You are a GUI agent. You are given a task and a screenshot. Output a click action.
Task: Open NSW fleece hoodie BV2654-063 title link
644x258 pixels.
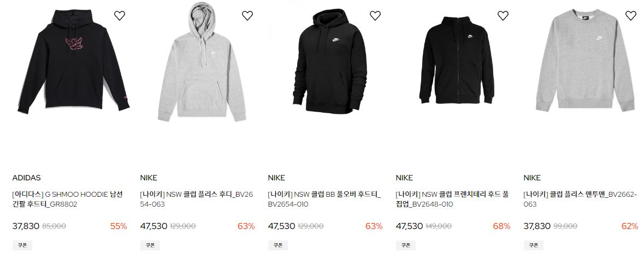(196, 200)
